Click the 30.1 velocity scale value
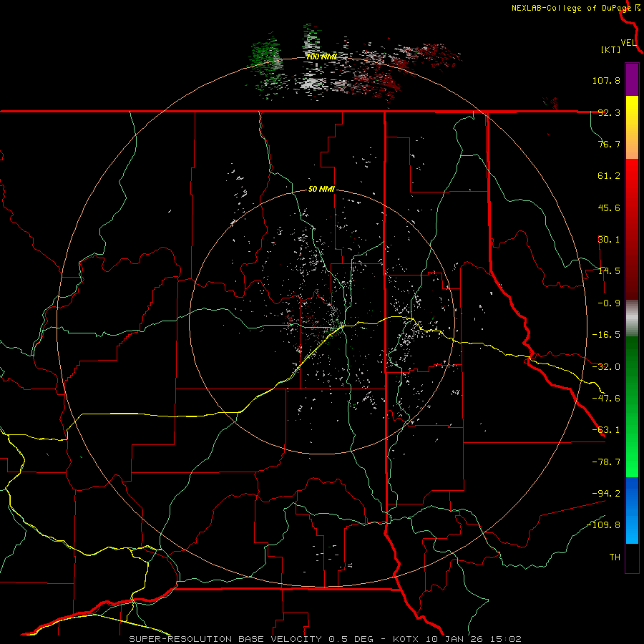The image size is (644, 644). point(609,240)
